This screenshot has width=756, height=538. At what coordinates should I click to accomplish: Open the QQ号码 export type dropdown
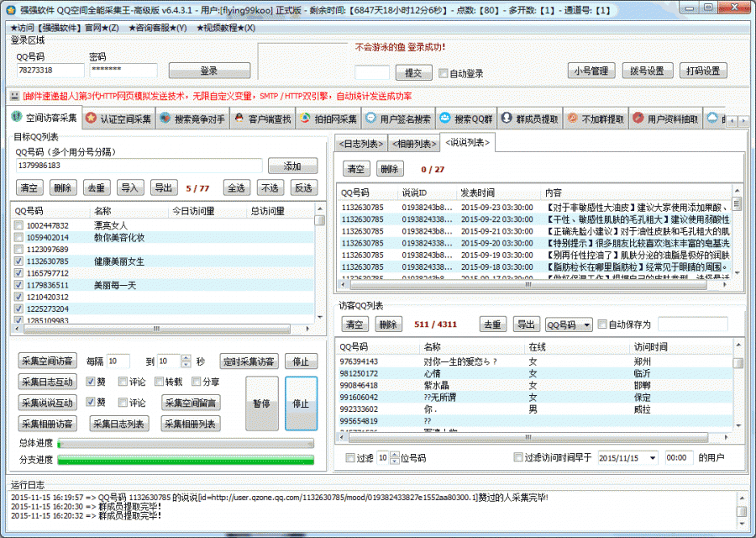[x=587, y=324]
